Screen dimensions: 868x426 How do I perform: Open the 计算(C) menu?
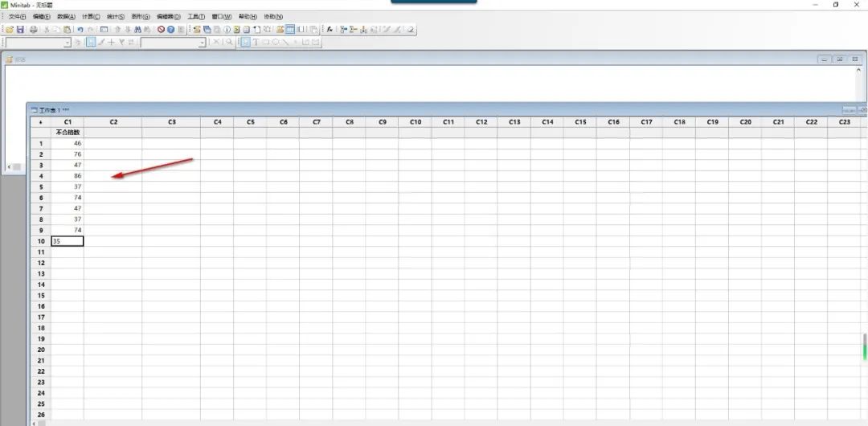[x=91, y=17]
